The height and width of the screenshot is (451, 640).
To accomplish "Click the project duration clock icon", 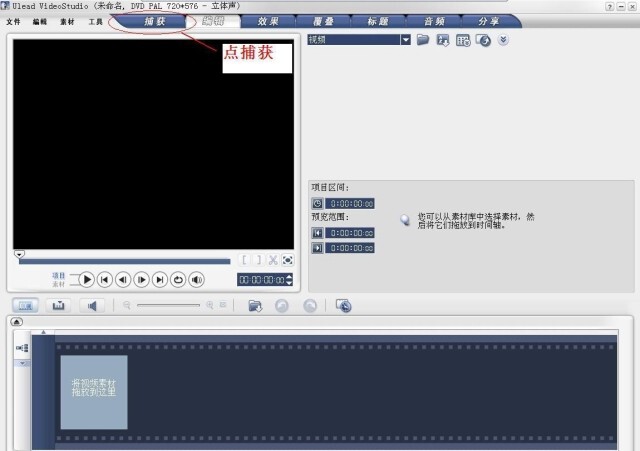I will pos(317,203).
